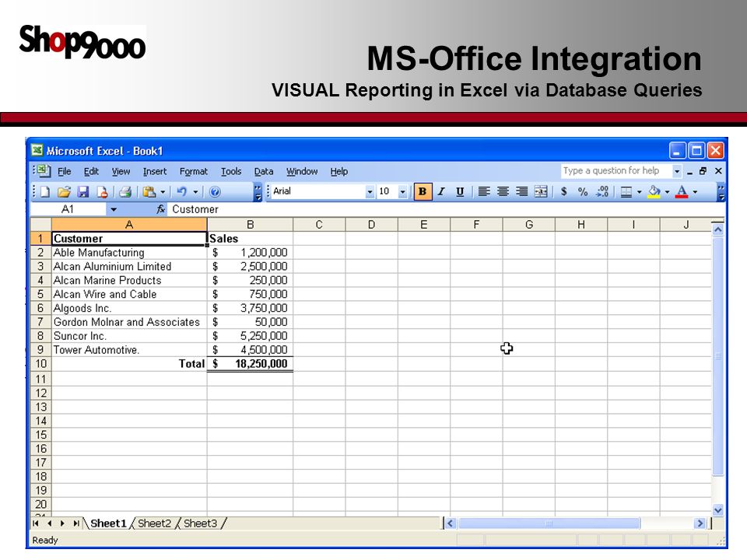Click the New blank workbook icon
Viewport: 747px width, 560px height.
pyautogui.click(x=45, y=192)
